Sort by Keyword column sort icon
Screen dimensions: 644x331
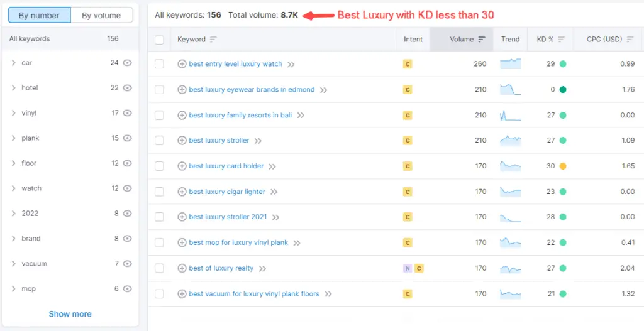click(213, 40)
